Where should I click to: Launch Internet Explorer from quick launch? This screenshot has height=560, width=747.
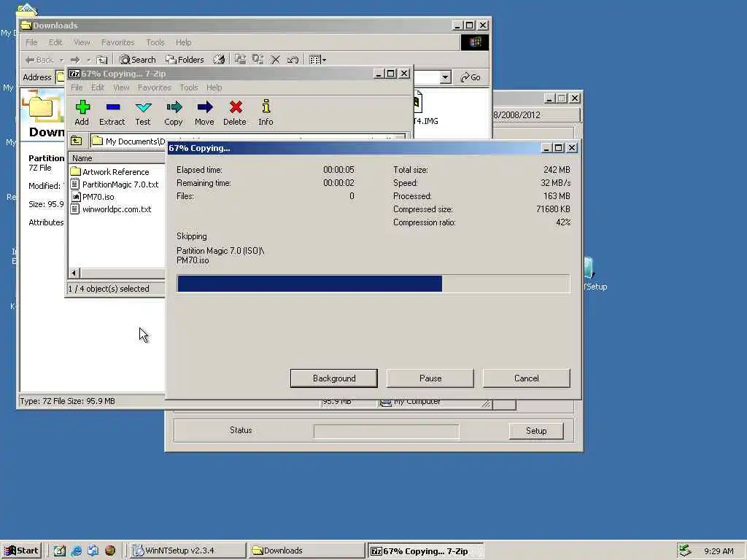point(76,551)
